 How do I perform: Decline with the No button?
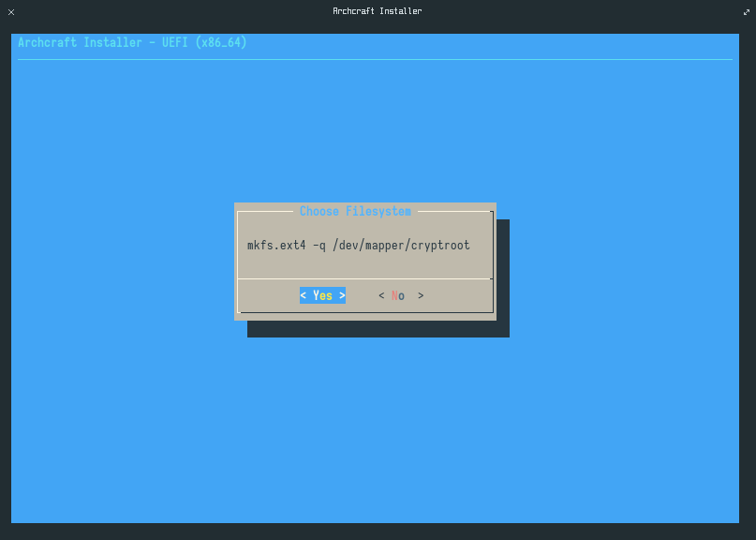click(x=401, y=295)
